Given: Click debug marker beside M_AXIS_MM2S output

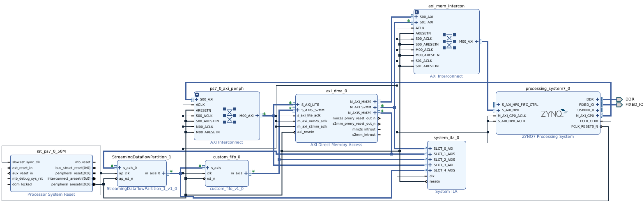Looking at the screenshot, I should (382, 111).
